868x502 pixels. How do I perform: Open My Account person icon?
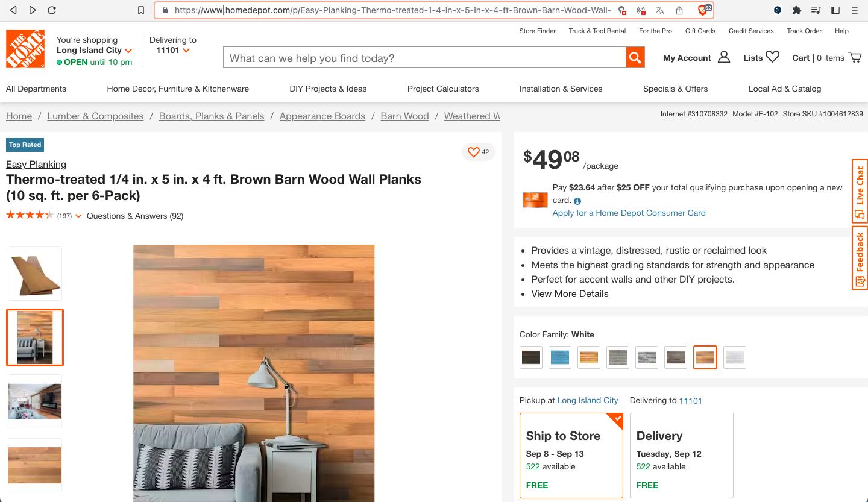point(724,57)
